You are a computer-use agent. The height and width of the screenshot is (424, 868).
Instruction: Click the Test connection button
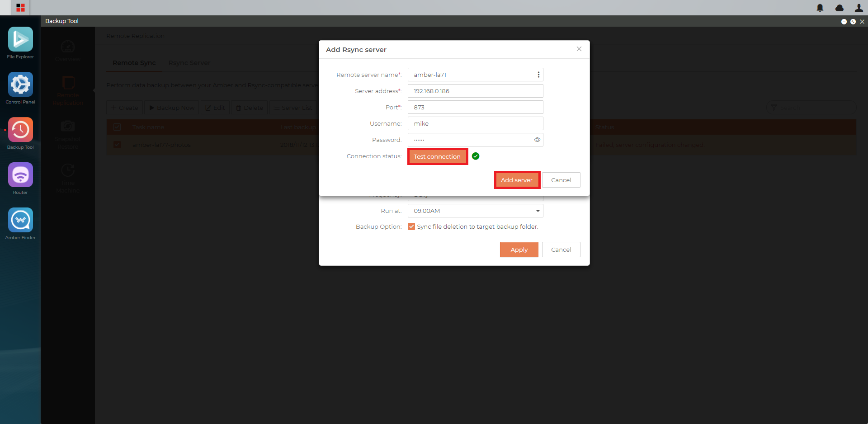(x=437, y=156)
